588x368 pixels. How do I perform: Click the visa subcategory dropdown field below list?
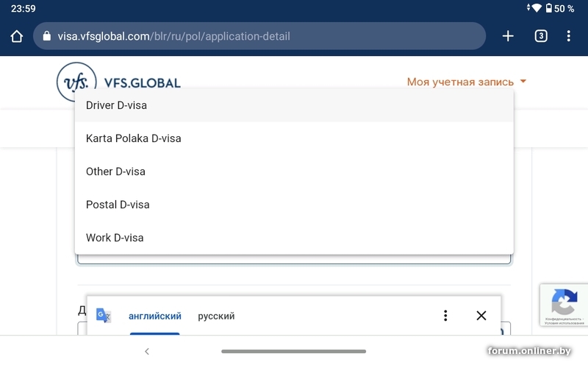(x=294, y=259)
